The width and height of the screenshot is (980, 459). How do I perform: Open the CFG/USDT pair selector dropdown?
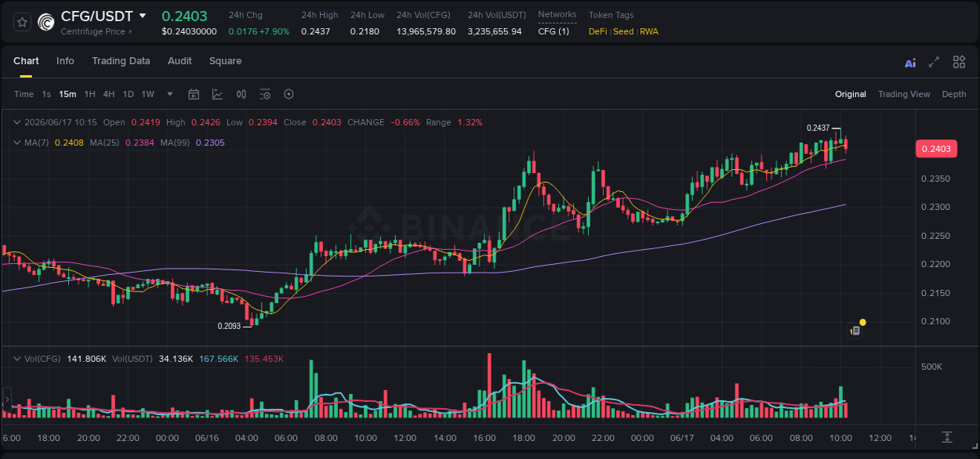click(x=142, y=16)
